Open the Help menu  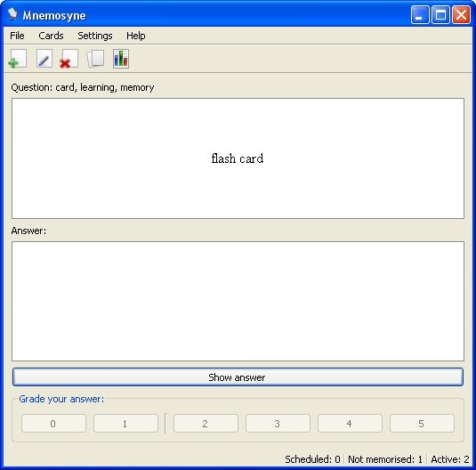[x=136, y=36]
